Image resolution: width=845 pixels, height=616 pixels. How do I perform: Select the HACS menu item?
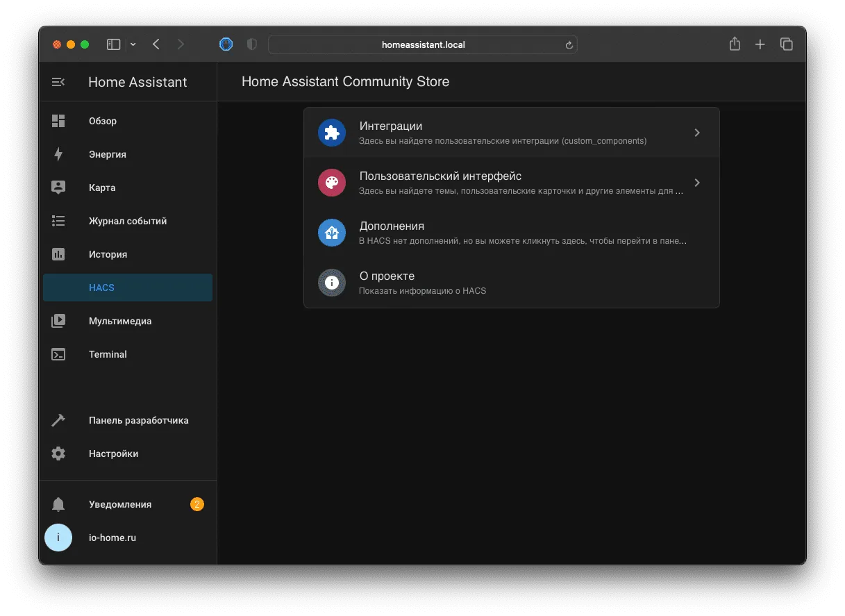[128, 288]
